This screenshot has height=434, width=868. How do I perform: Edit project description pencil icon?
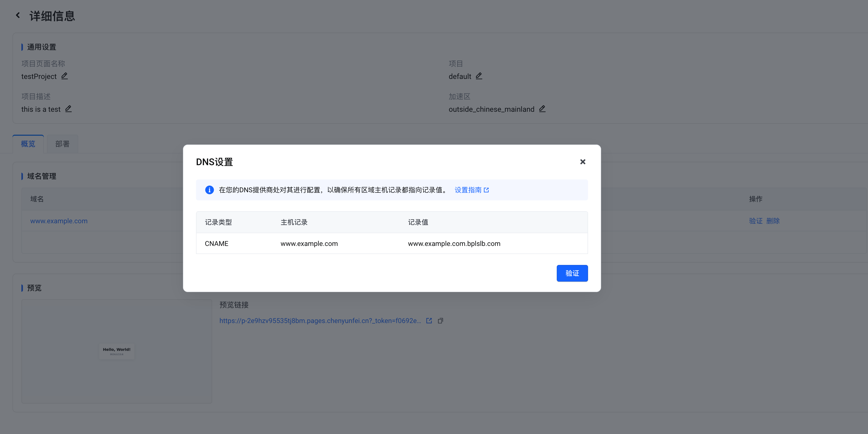point(68,109)
